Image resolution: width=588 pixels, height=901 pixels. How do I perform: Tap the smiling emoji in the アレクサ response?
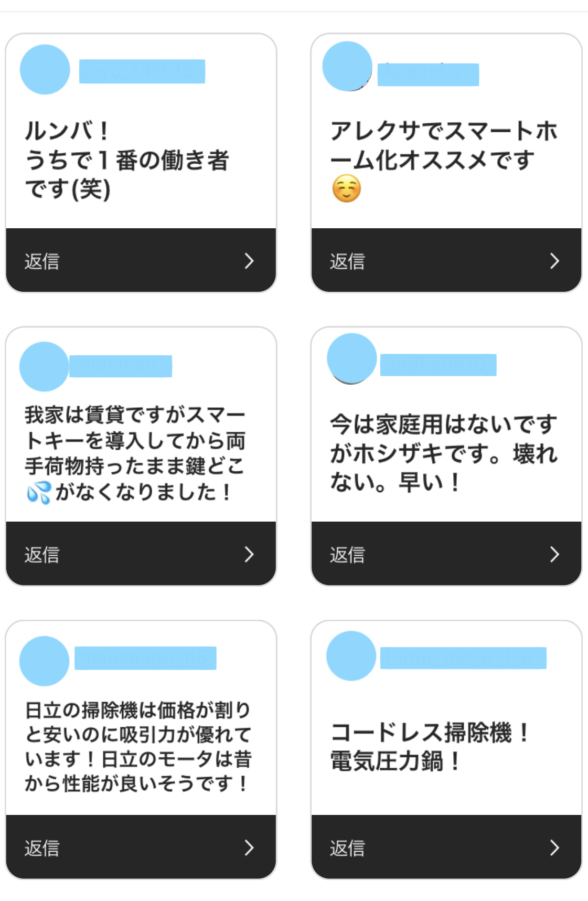(346, 189)
